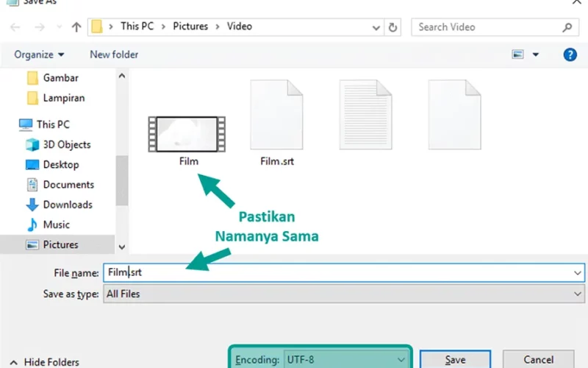The height and width of the screenshot is (368, 588).
Task: Go forward using the right arrow
Action: [40, 27]
